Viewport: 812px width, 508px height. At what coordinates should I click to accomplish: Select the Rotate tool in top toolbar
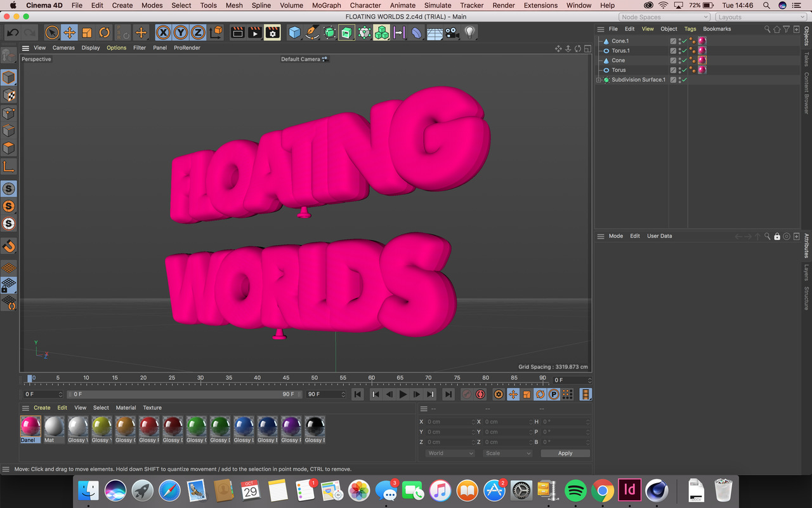[x=105, y=32]
